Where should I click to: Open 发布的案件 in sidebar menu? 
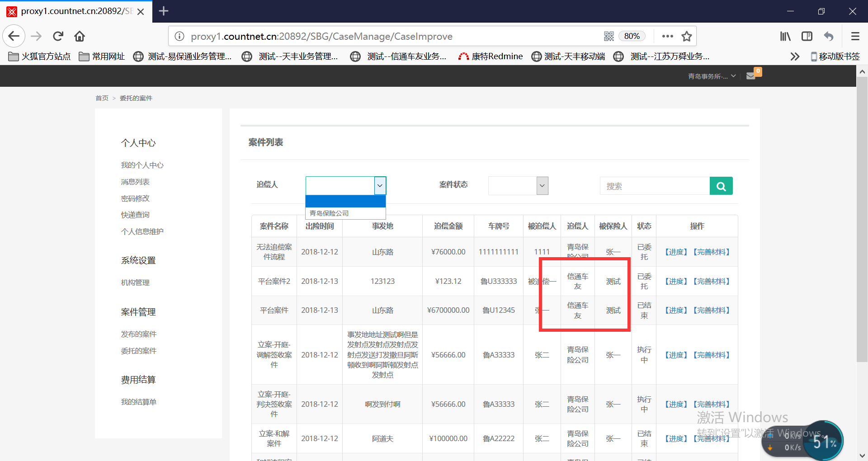pyautogui.click(x=138, y=334)
